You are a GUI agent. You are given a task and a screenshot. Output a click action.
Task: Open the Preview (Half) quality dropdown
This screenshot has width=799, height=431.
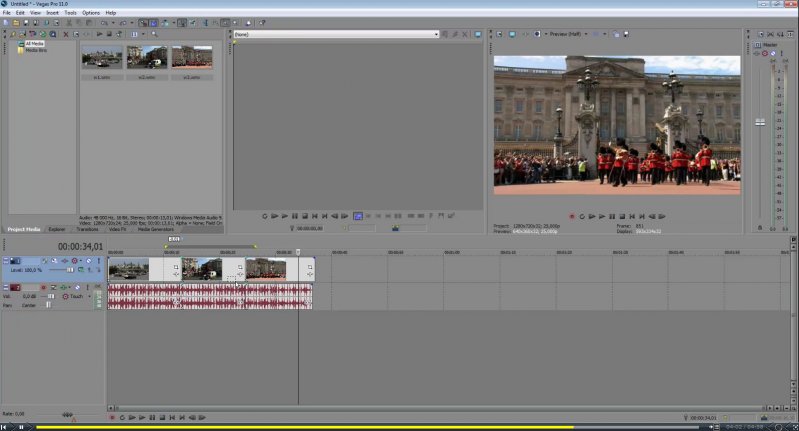pos(566,34)
